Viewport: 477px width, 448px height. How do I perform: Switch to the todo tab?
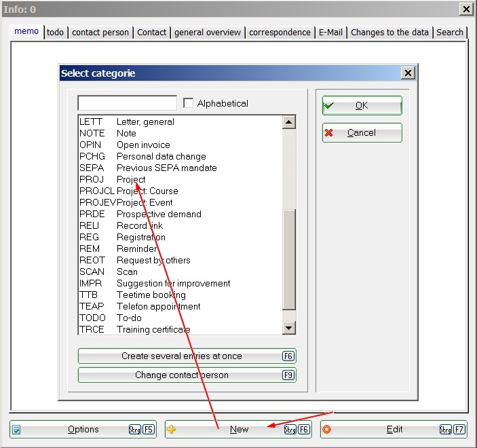(x=55, y=32)
